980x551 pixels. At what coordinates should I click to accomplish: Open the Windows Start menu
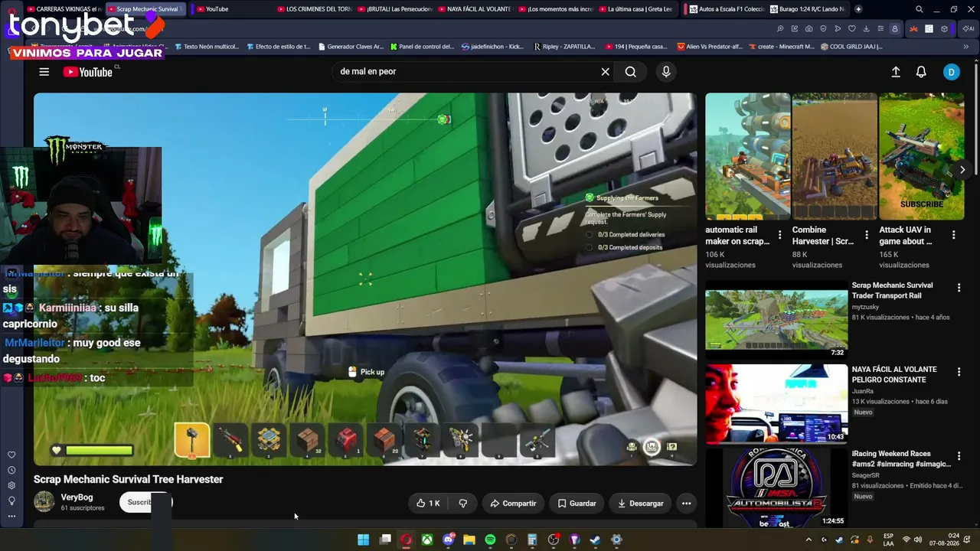click(x=364, y=540)
